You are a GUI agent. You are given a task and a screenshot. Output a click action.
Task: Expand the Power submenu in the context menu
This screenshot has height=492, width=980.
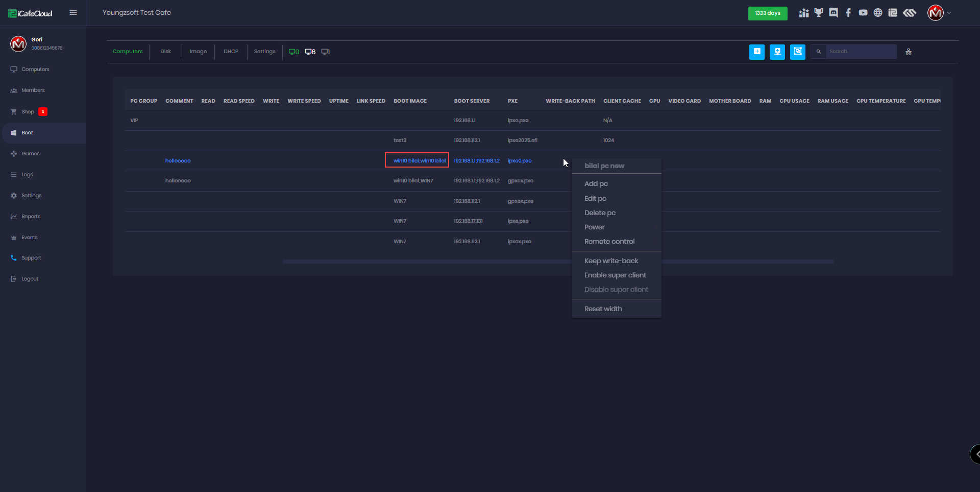594,227
